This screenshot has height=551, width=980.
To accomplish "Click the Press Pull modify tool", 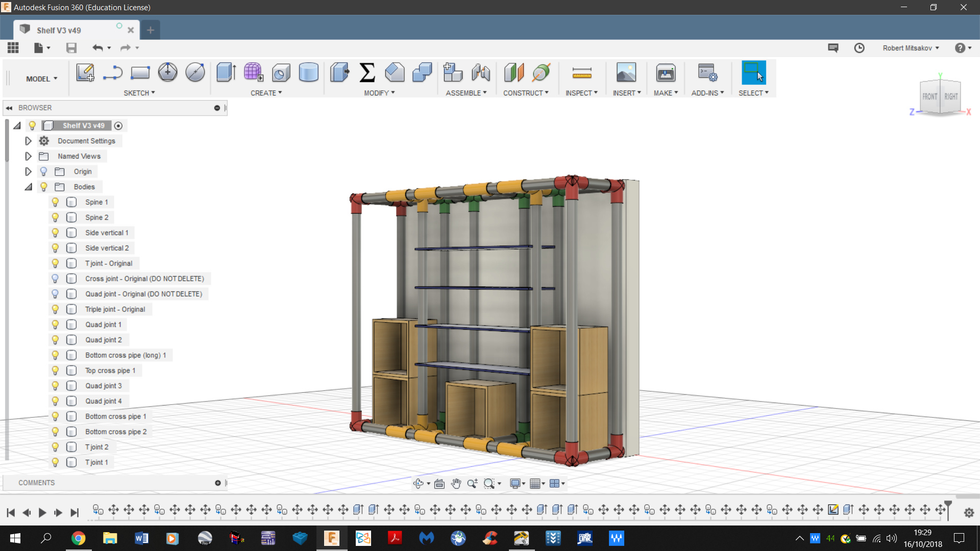I will [339, 72].
